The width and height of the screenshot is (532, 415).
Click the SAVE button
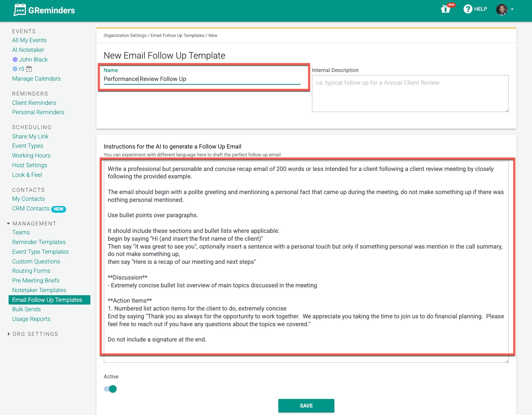(x=306, y=405)
